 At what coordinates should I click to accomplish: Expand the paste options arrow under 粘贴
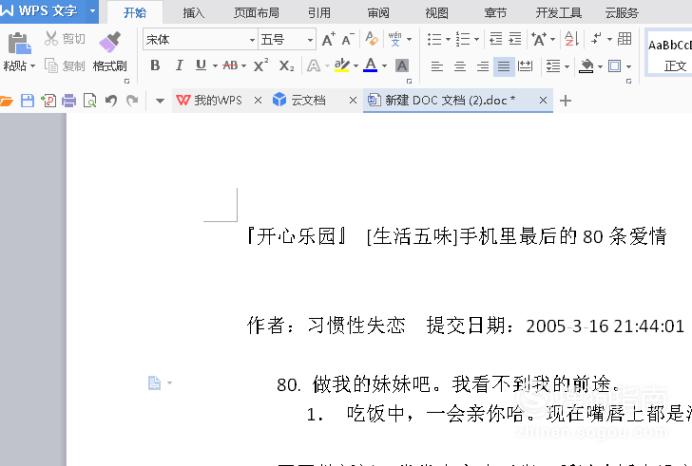(33, 67)
